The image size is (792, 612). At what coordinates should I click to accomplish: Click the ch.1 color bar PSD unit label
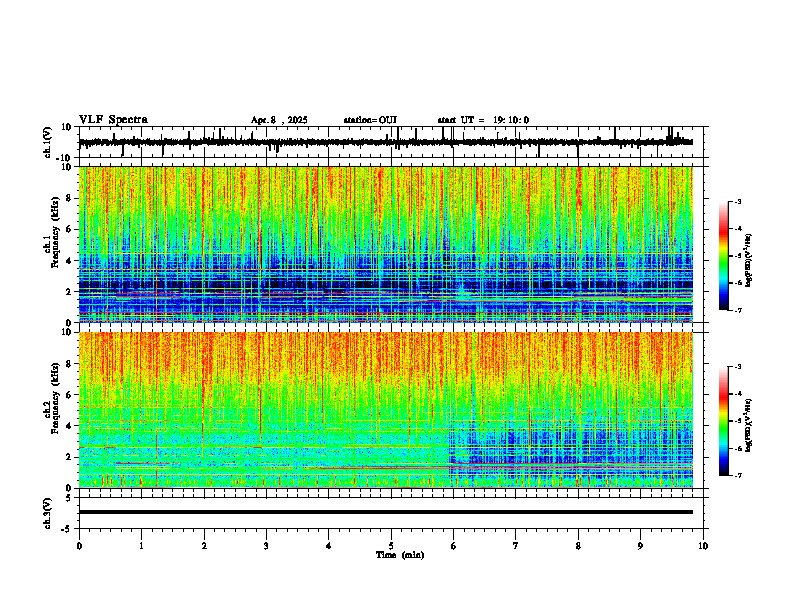[749, 260]
